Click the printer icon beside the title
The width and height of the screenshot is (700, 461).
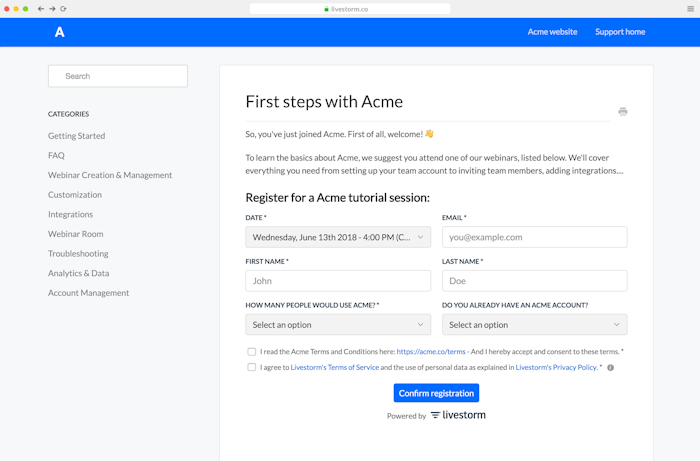point(622,112)
